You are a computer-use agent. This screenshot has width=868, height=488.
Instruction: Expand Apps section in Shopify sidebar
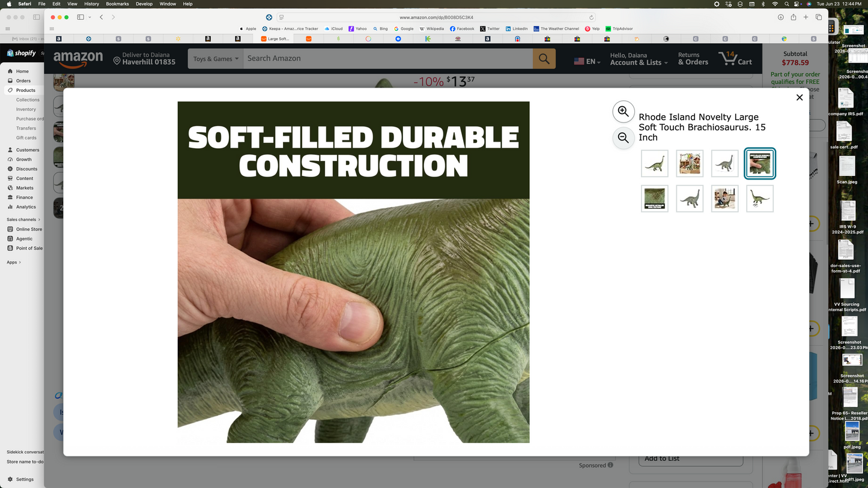tap(14, 262)
